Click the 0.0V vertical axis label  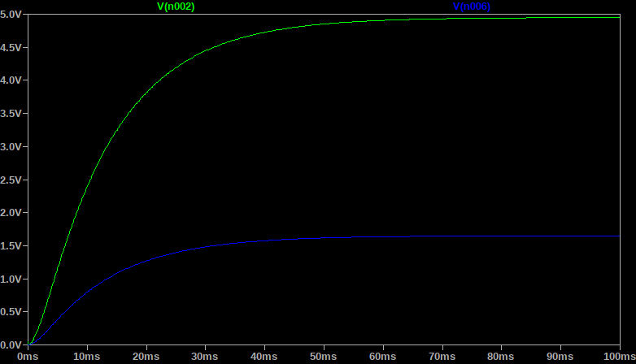point(11,345)
